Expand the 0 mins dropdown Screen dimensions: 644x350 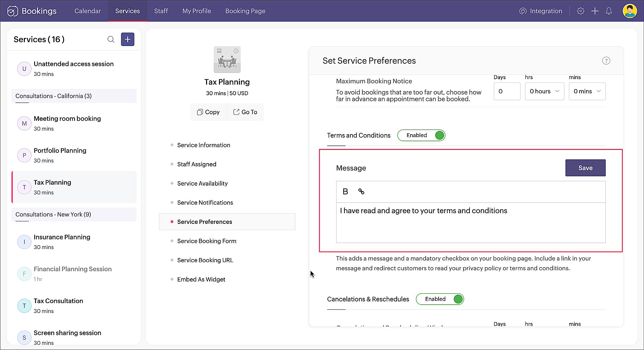(587, 91)
